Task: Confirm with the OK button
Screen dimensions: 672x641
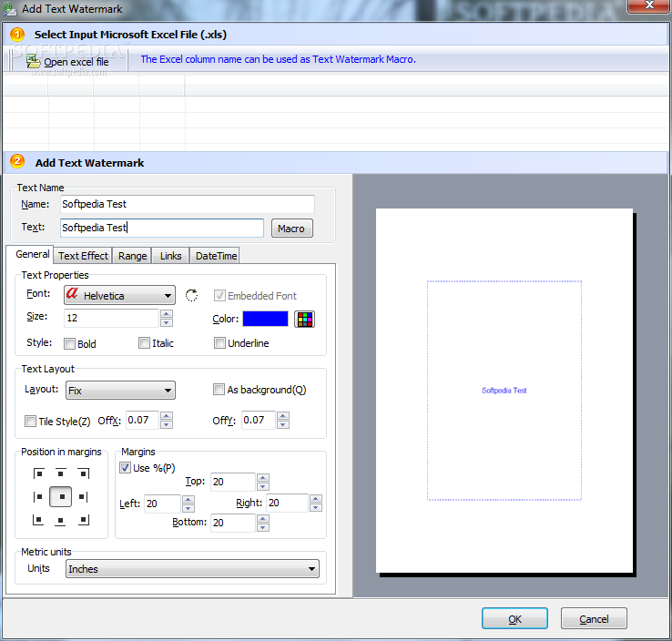Action: click(514, 619)
